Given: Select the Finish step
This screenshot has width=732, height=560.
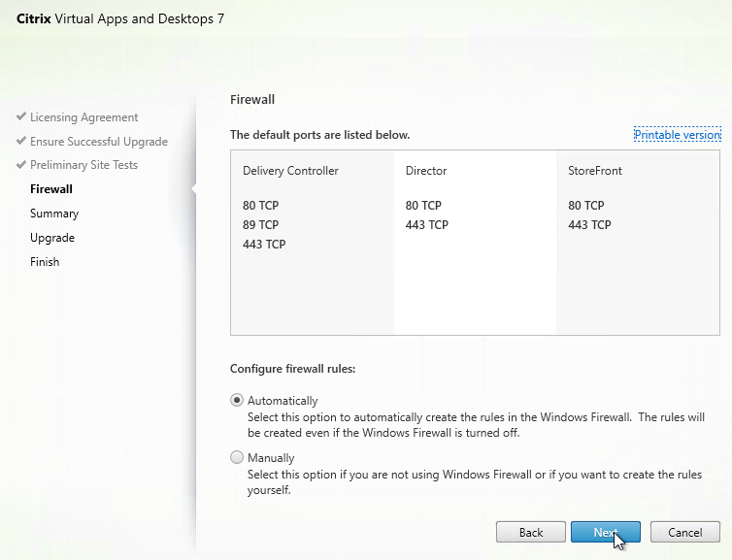Looking at the screenshot, I should point(45,262).
